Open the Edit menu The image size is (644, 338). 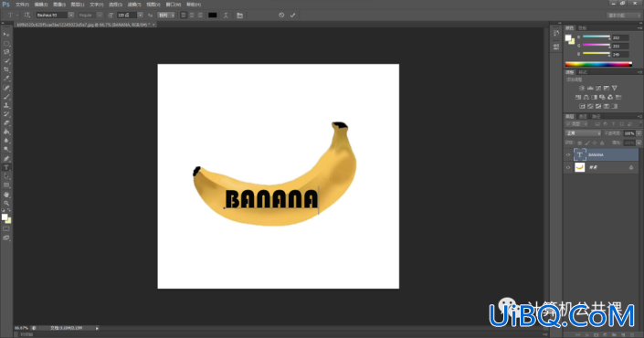pos(41,5)
